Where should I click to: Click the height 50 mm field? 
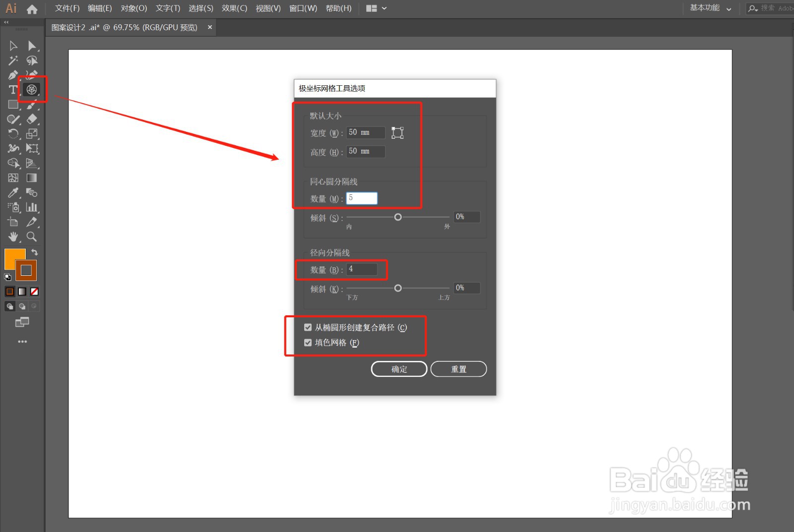(366, 151)
